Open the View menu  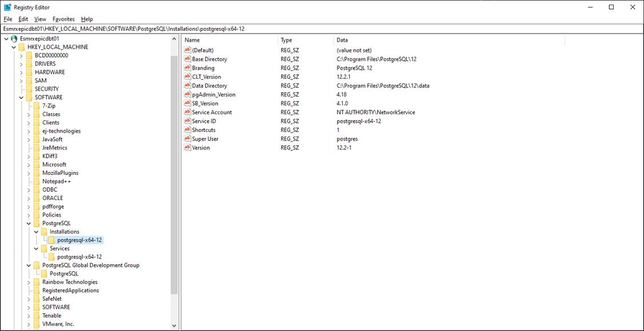click(40, 19)
